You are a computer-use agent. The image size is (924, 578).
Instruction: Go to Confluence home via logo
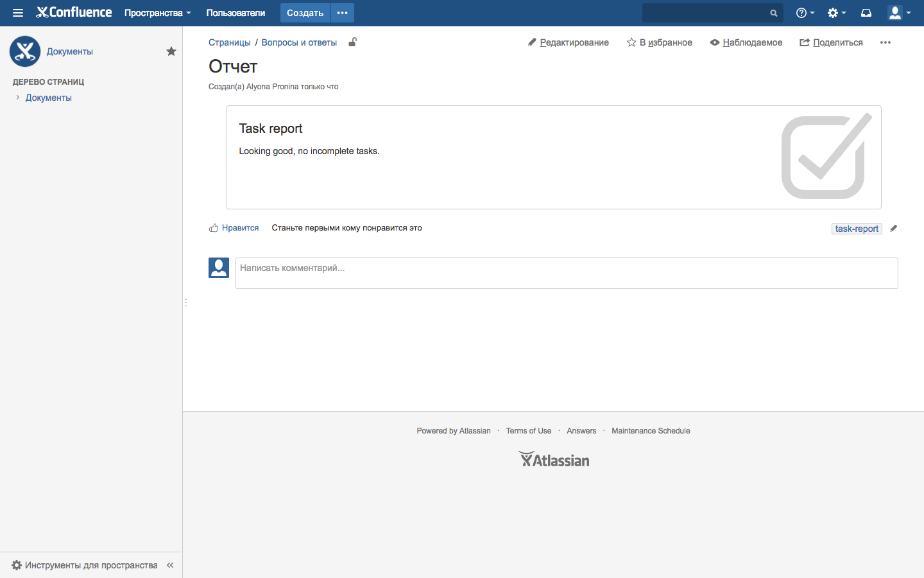[x=74, y=12]
